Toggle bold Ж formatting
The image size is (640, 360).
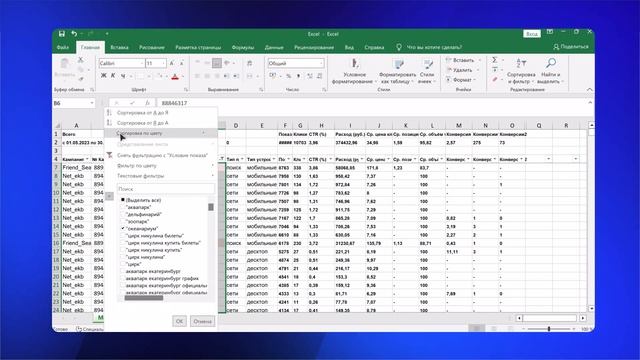(x=103, y=76)
